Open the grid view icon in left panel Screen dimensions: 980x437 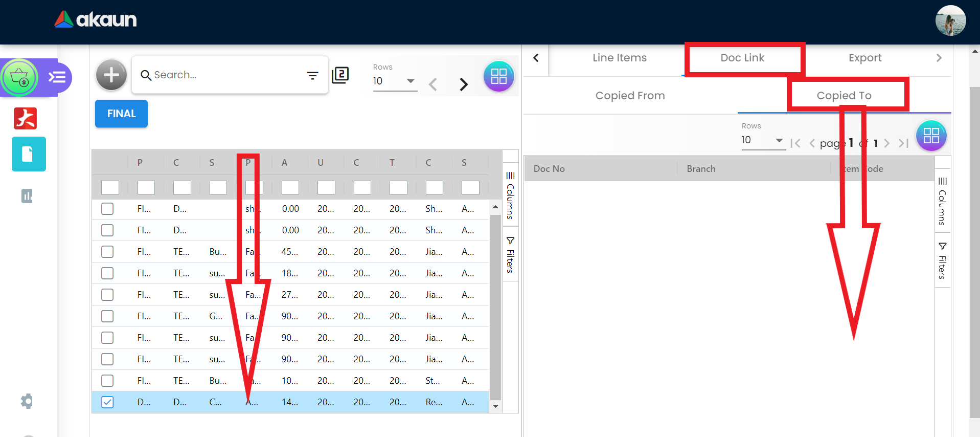coord(498,76)
